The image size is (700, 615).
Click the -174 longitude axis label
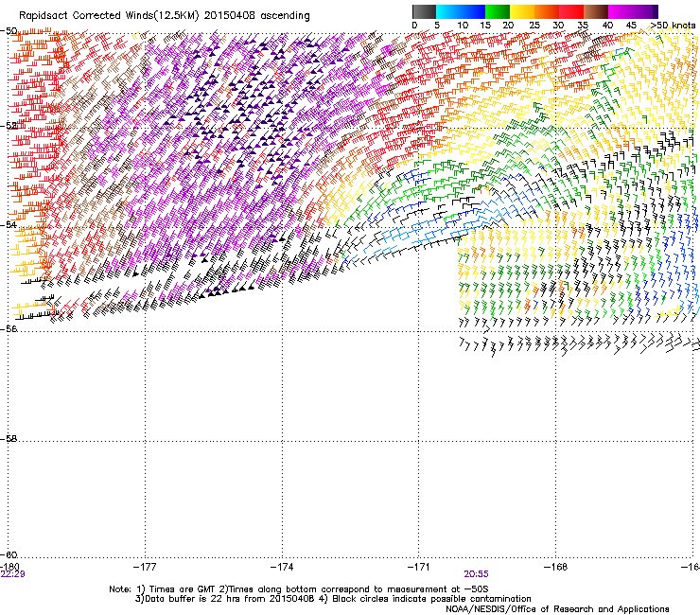click(282, 567)
